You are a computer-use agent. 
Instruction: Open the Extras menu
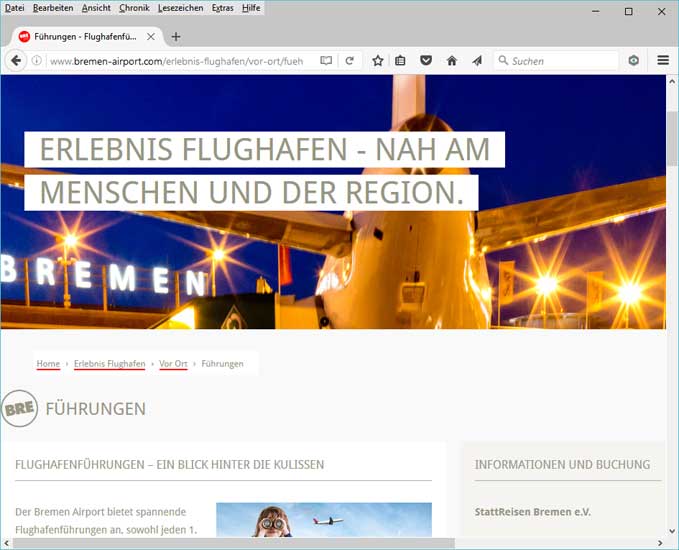point(223,8)
